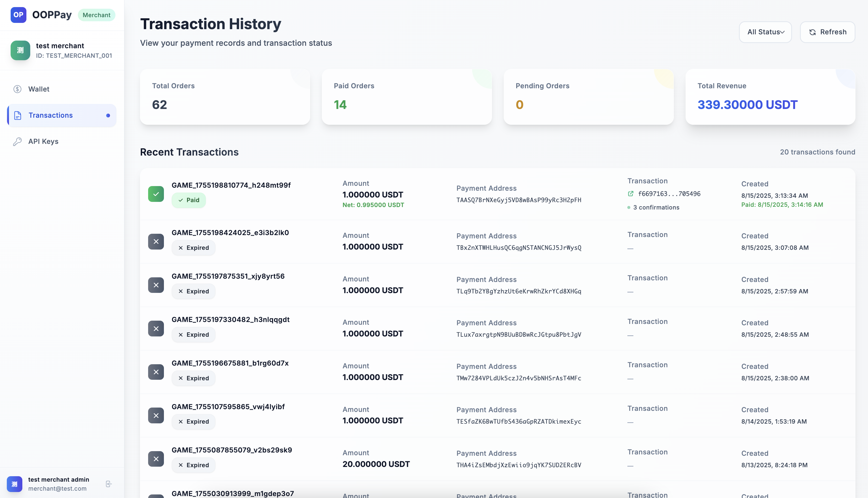Click created time 8/13/2025, 8:24:18 PM

point(774,465)
